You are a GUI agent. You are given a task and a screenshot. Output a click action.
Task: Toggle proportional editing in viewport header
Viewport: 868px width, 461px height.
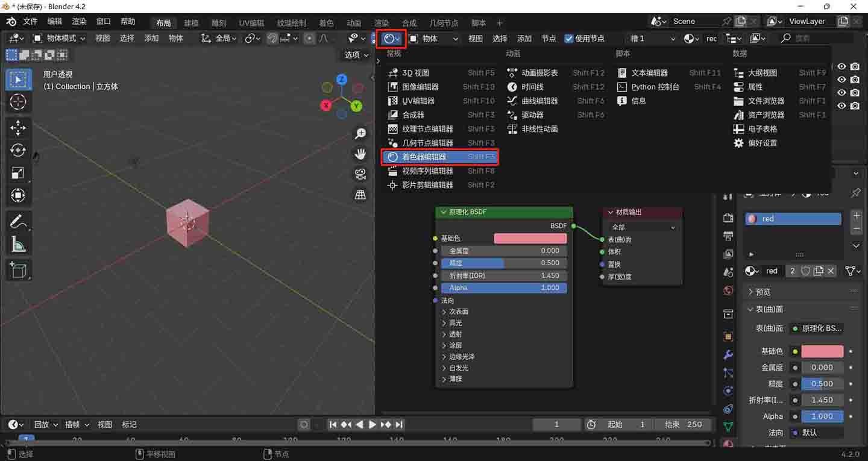point(309,38)
